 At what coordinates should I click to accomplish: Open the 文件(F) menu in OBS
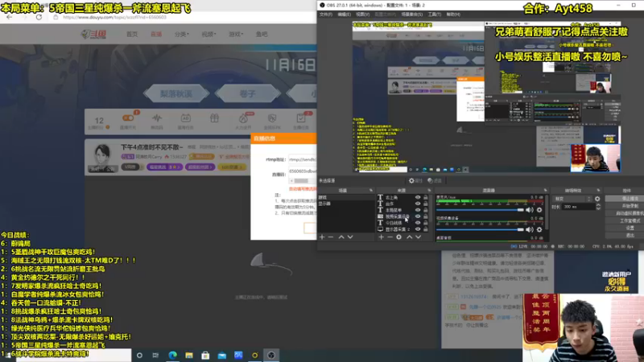[326, 14]
